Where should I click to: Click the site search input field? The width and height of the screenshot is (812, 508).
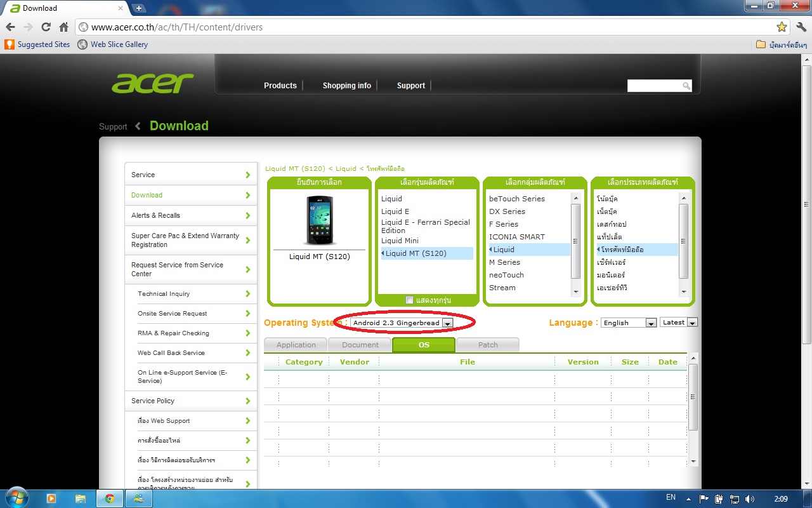(x=655, y=86)
